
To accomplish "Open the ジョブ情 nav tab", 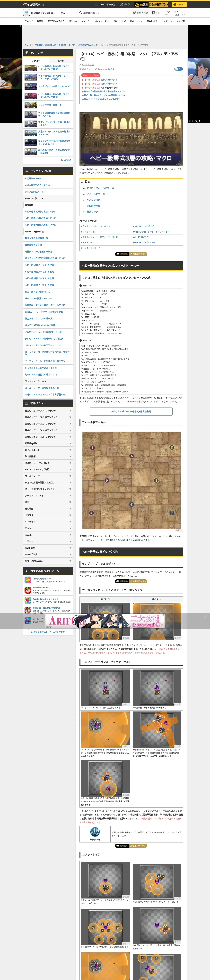I will coord(180,21).
